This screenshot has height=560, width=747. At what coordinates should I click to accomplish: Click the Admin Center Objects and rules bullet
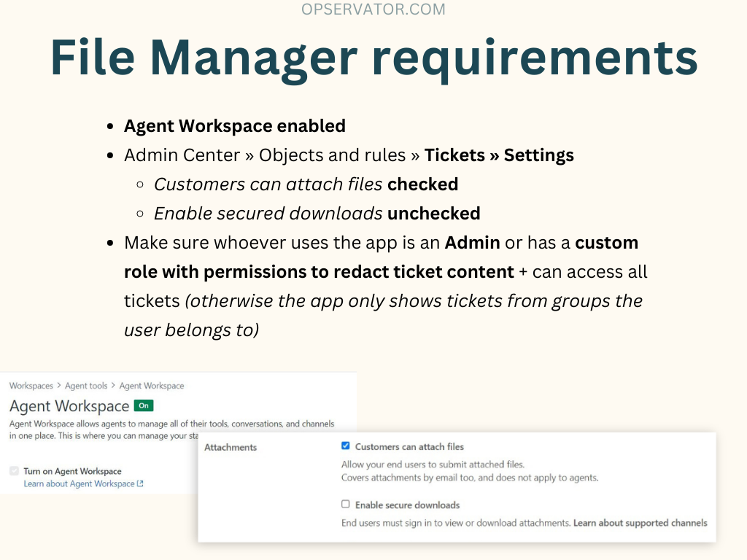point(349,155)
